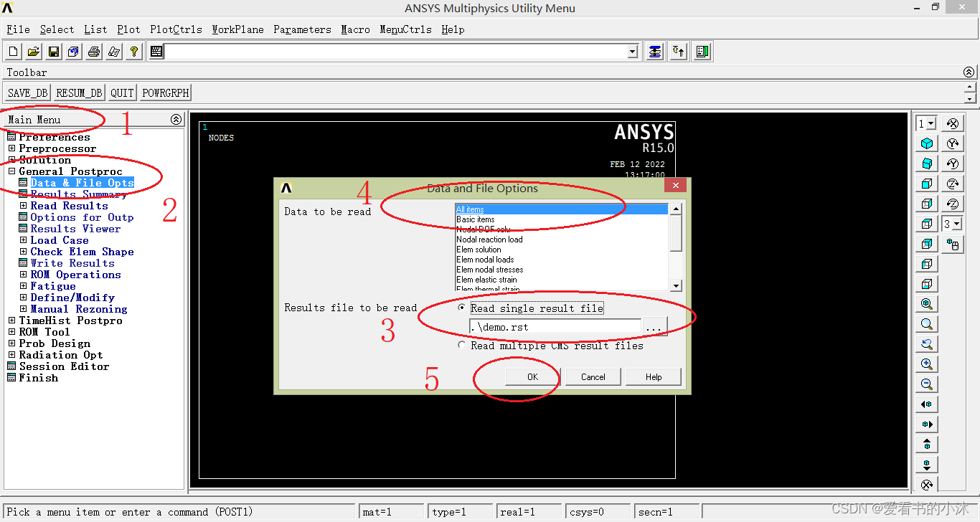
Task: Open the WorkPlane menu
Action: [237, 29]
